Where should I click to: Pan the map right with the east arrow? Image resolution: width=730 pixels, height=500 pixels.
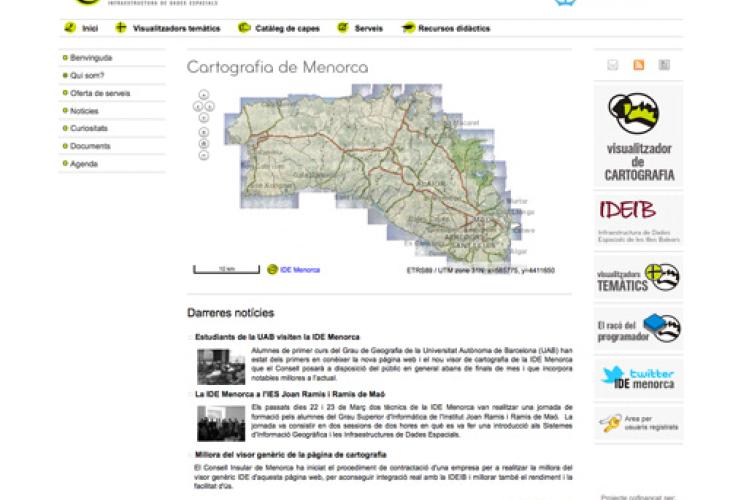(x=210, y=106)
